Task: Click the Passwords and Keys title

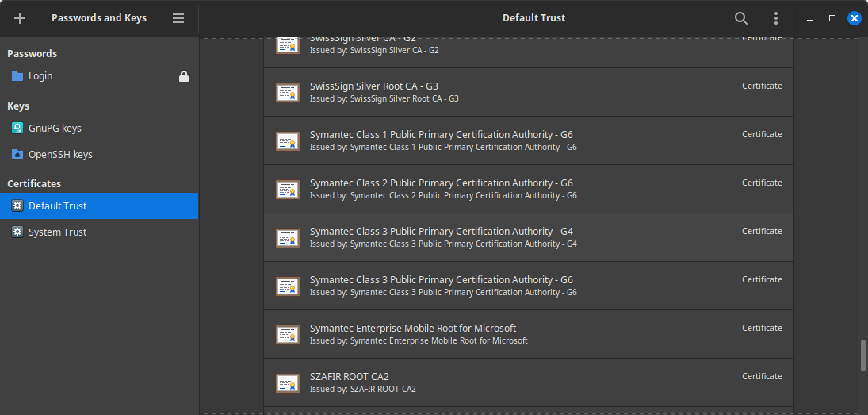Action: (x=99, y=17)
